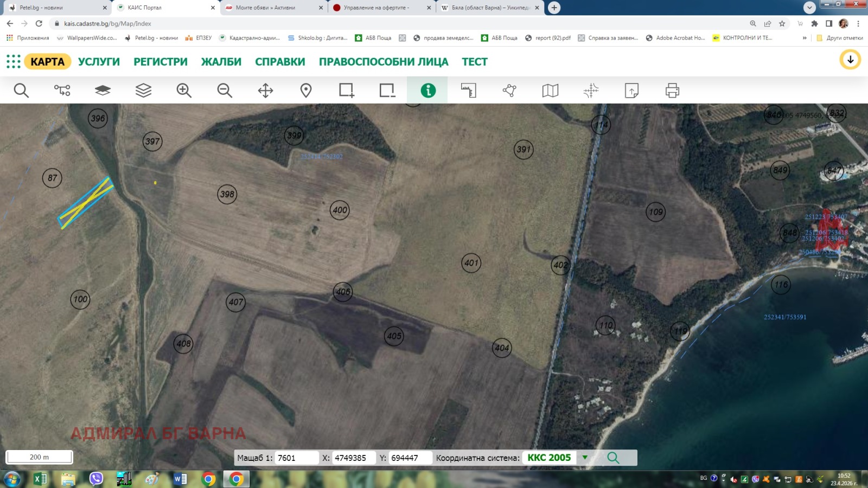Screen dimensions: 868x488
Task: Open the УСЛУГИ menu
Action: pos(99,62)
